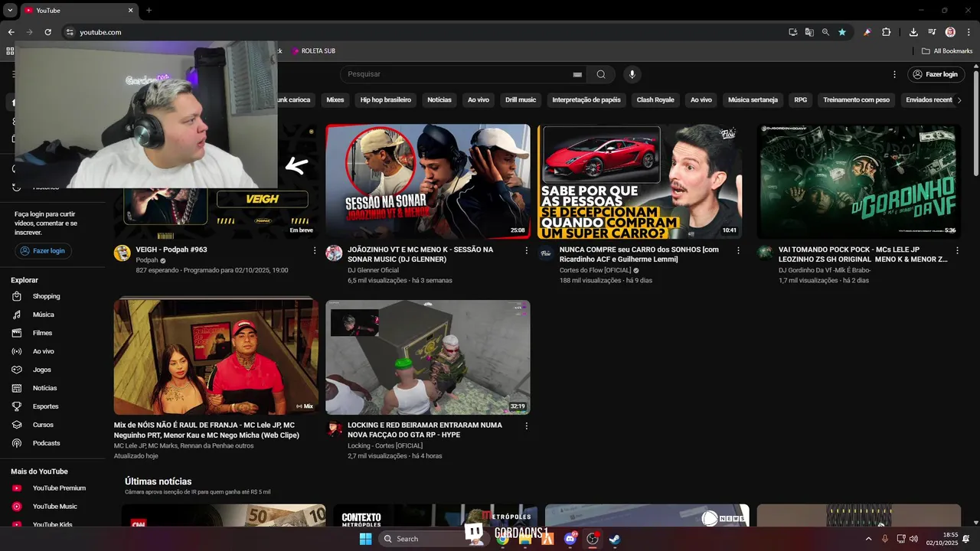Play the DJ Gordinho da VF thumbnail
Screen dimensions: 980x551
(x=859, y=181)
